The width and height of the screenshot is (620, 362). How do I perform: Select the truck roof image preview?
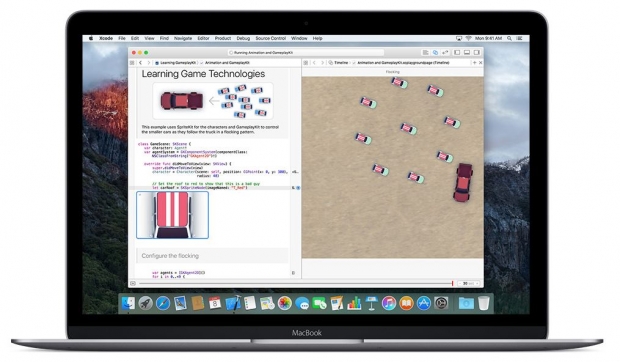[x=172, y=215]
